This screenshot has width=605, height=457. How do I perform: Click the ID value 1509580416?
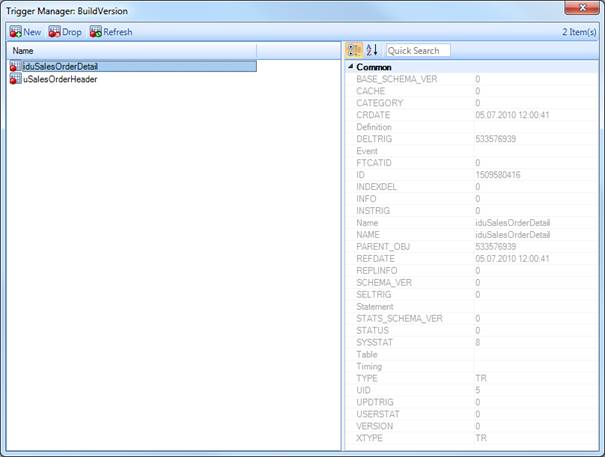[x=498, y=175]
